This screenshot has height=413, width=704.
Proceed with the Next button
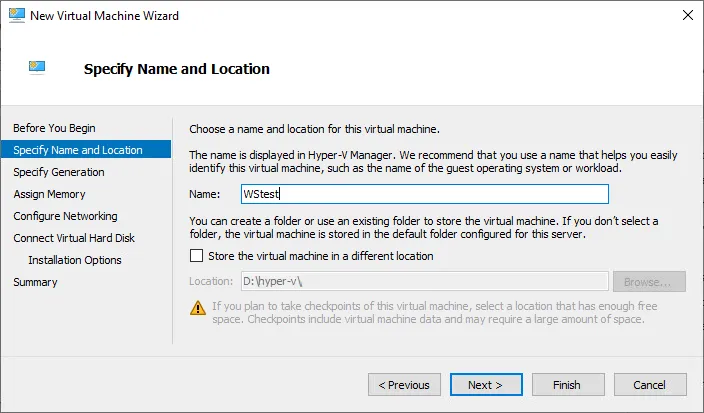click(x=485, y=384)
